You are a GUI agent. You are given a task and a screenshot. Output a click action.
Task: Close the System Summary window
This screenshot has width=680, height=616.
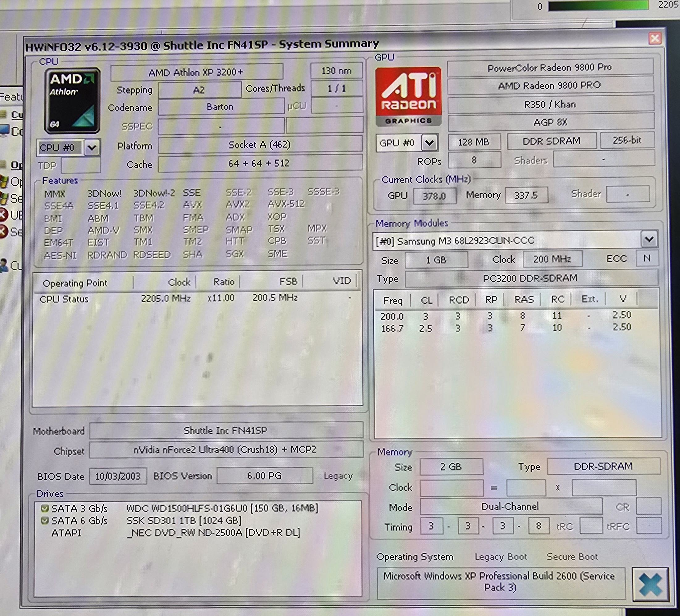(x=655, y=38)
